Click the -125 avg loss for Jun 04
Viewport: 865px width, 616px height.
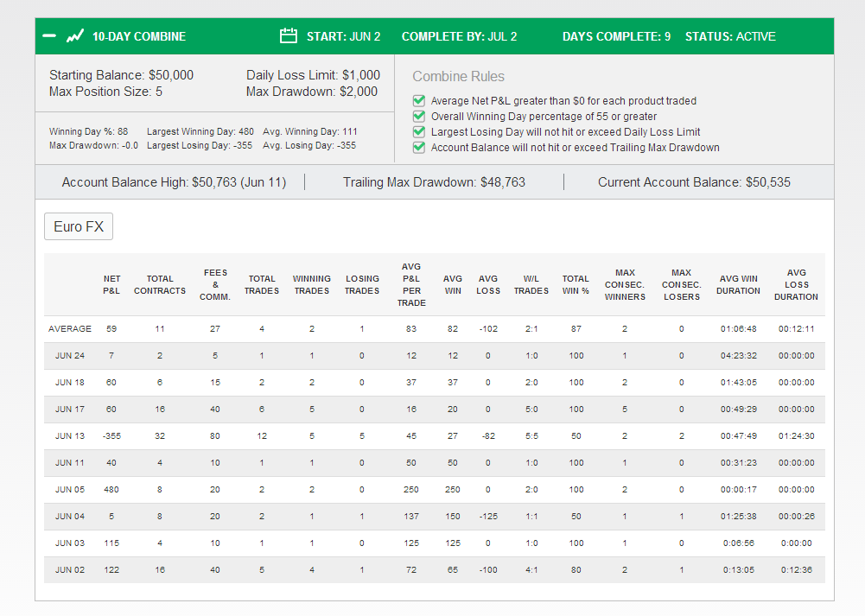(488, 516)
